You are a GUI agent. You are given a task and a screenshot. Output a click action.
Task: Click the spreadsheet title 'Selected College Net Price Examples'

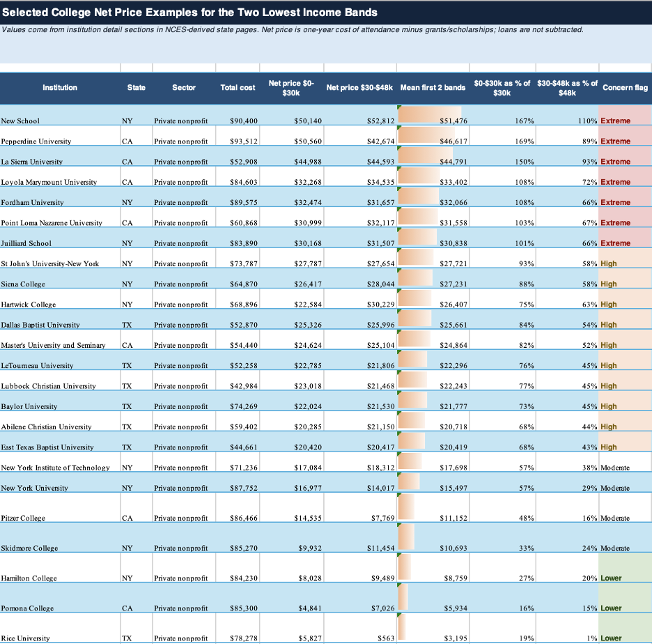[x=189, y=13]
